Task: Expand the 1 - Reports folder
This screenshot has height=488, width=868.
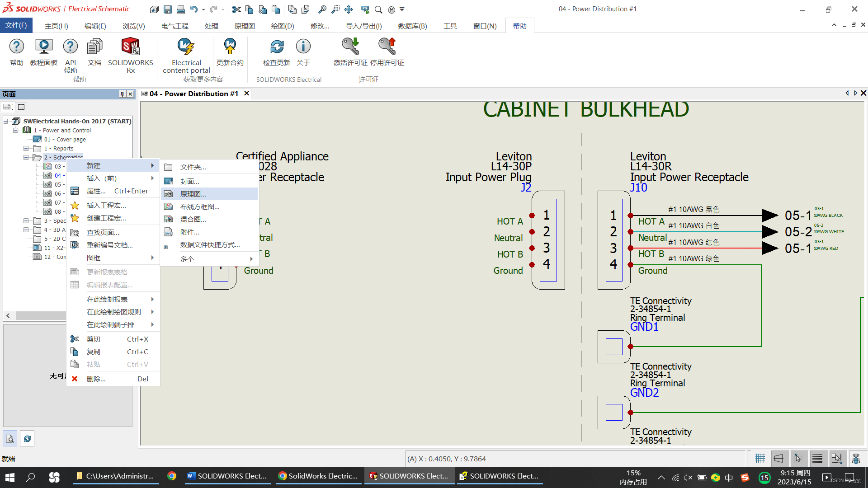Action: click(x=26, y=148)
